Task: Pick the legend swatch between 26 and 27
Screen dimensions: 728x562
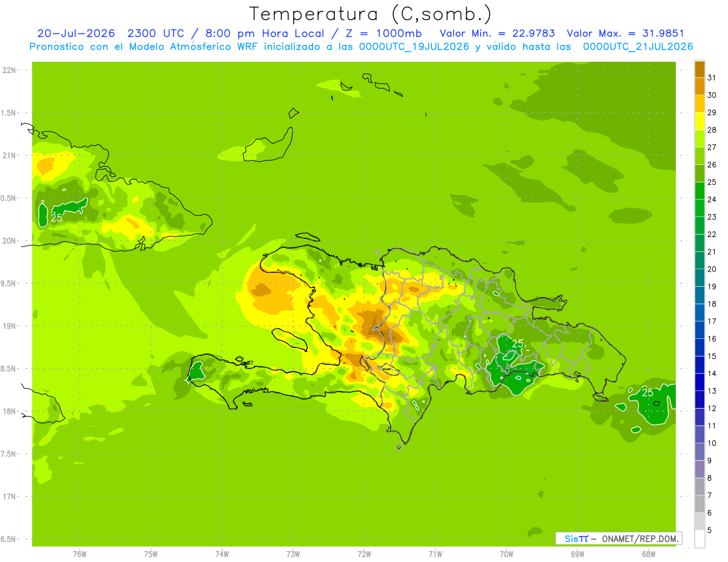Action: [699, 155]
